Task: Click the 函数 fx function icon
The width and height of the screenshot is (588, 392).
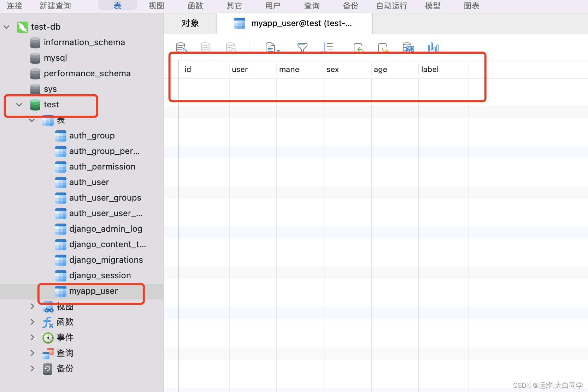Action: (48, 322)
